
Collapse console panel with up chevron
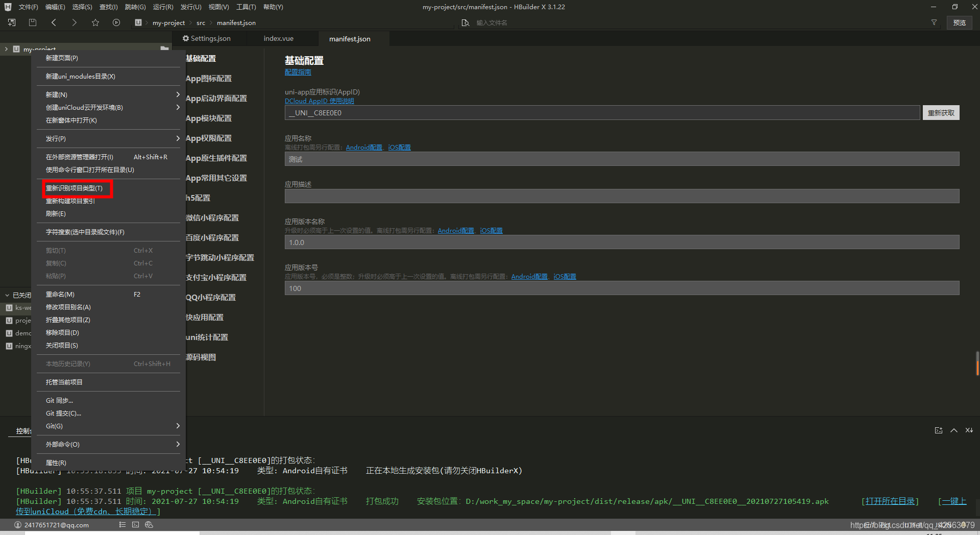pyautogui.click(x=954, y=430)
